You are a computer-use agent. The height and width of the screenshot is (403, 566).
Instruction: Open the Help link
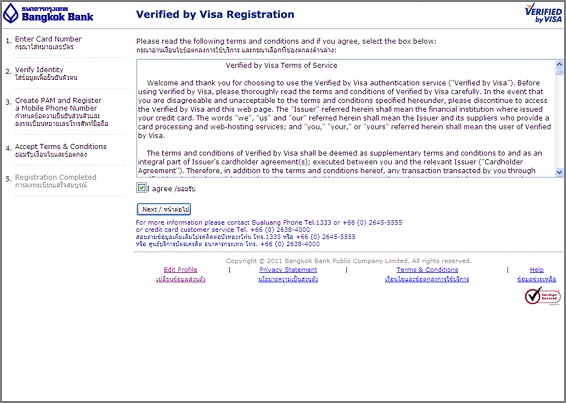537,269
